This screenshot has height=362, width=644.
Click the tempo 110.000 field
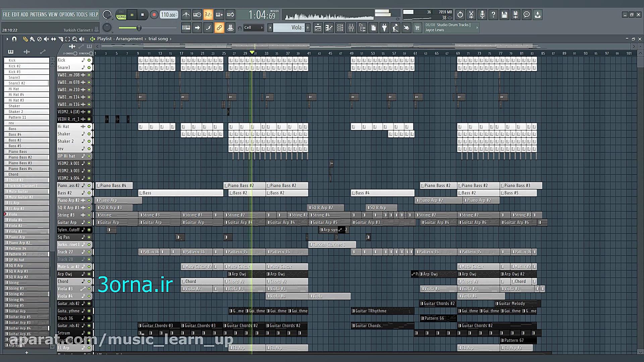pos(169,15)
